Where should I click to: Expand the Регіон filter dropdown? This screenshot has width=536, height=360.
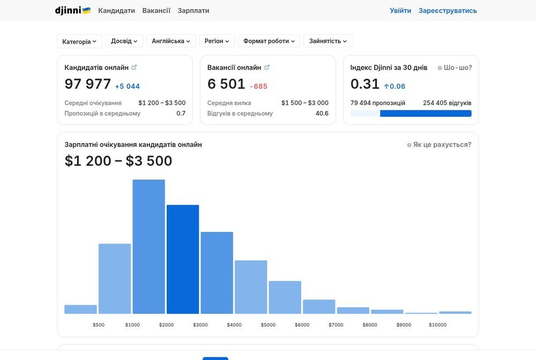[217, 41]
